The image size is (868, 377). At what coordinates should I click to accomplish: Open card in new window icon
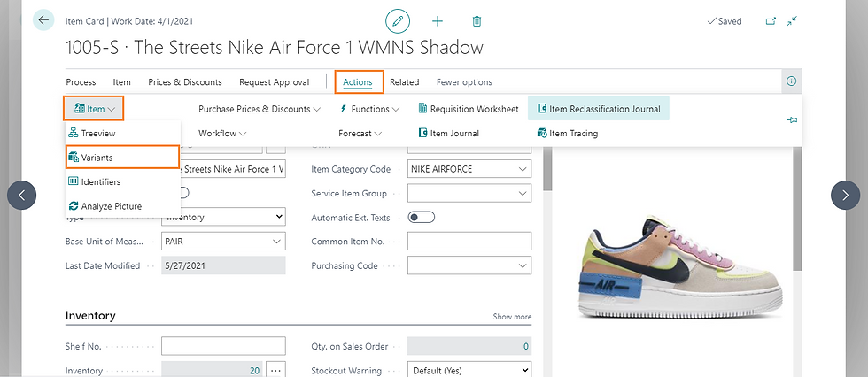(x=771, y=21)
